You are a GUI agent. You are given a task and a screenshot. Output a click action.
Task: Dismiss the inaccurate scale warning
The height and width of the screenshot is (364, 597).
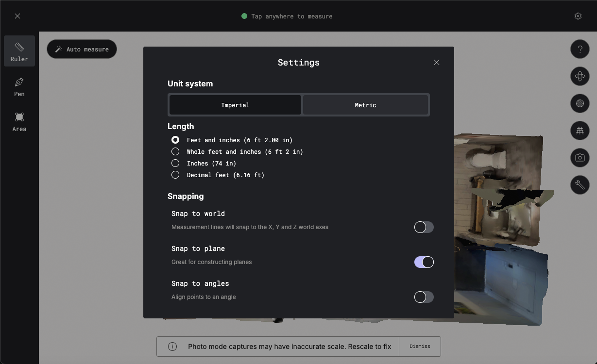420,347
